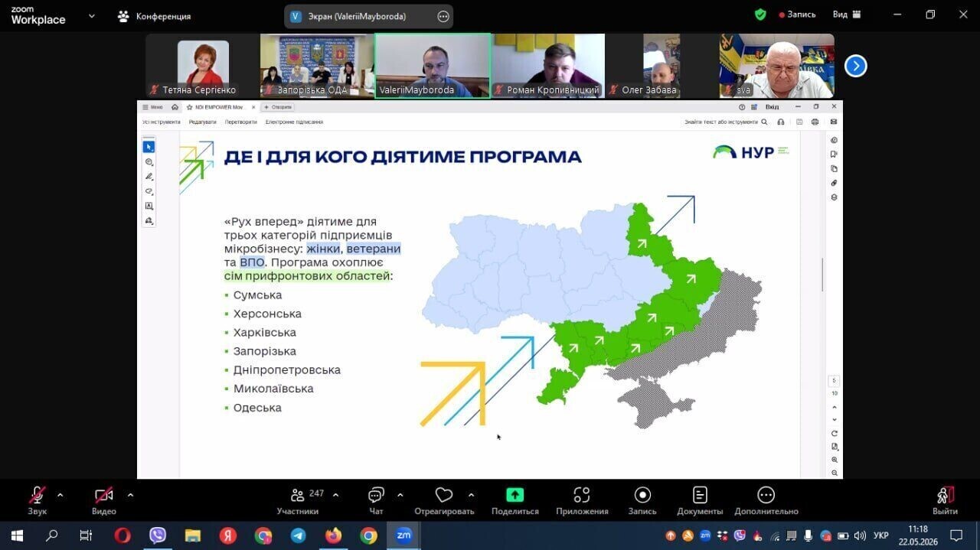Select the zoom magnifier tool in PDF sidebar

149,162
